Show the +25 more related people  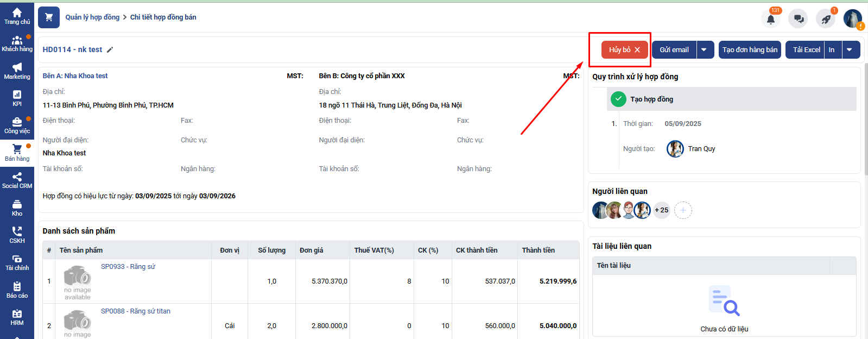pyautogui.click(x=661, y=210)
